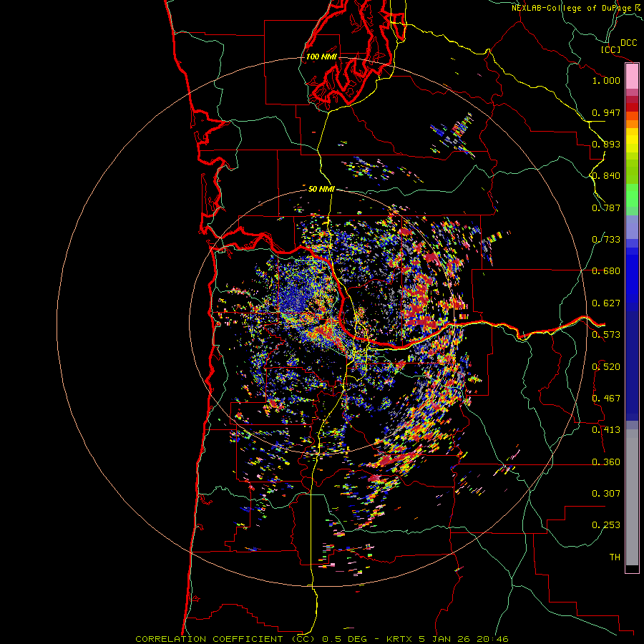Click the 0.680 scale value
Image resolution: width=644 pixels, height=644 pixels.
click(x=606, y=271)
